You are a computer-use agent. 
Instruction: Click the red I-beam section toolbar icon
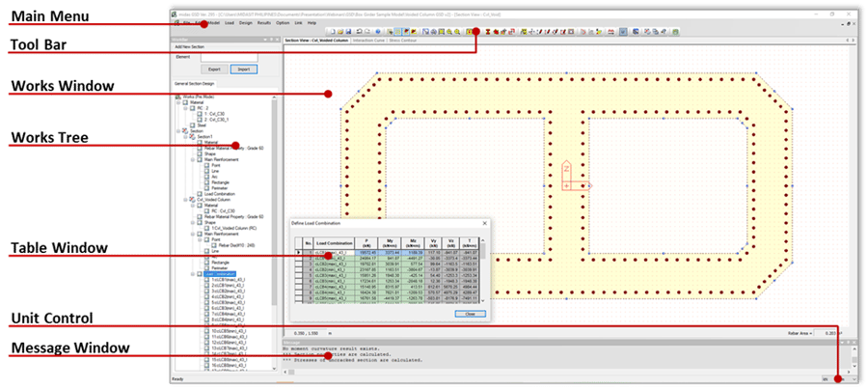click(x=488, y=32)
